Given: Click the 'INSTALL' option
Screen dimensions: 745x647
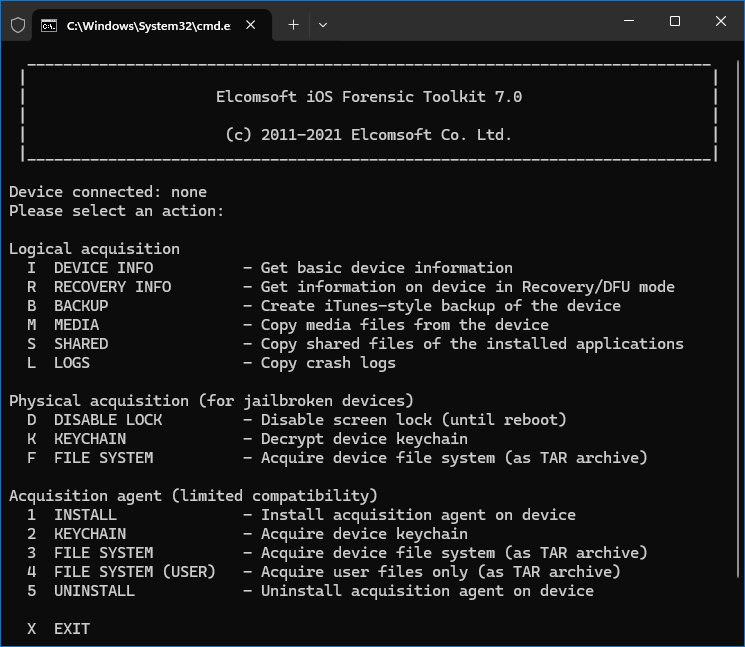Looking at the screenshot, I should 86,515.
